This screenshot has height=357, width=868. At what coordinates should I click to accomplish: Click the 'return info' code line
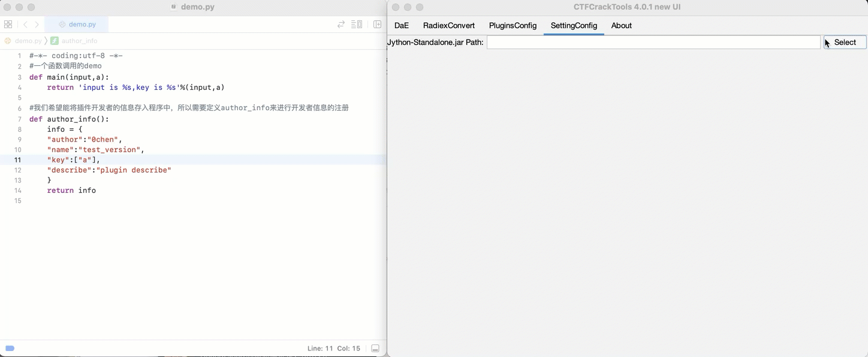(x=71, y=190)
